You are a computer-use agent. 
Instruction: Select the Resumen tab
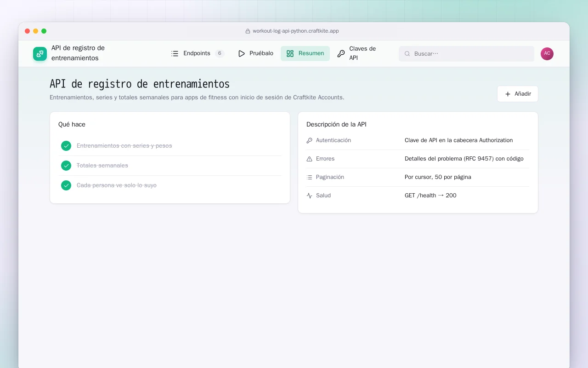click(305, 53)
